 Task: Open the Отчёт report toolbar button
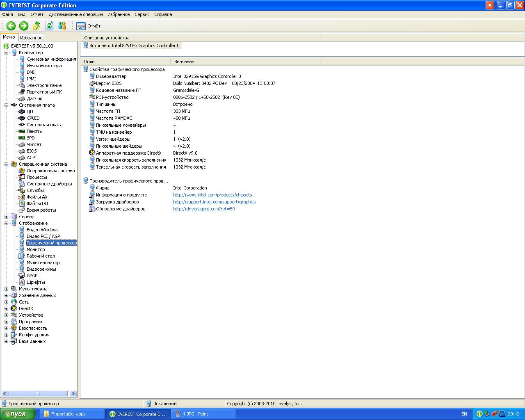(89, 26)
